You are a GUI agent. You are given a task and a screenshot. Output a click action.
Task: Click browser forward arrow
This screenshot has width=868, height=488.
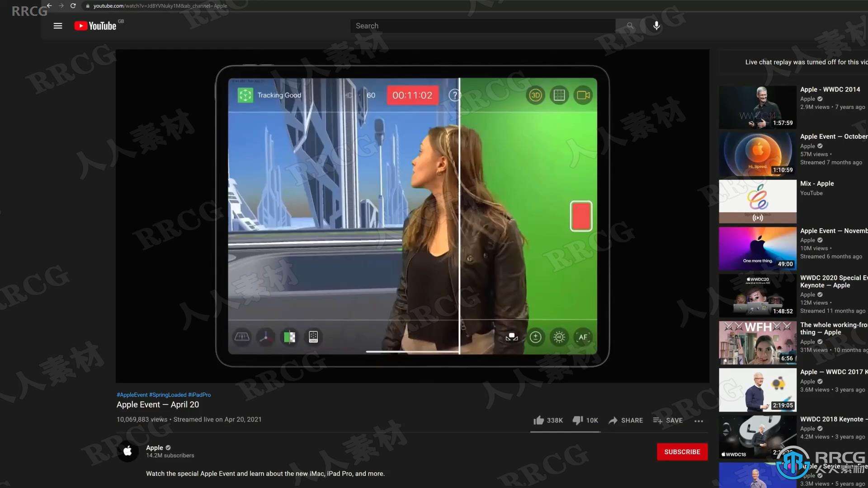tap(61, 6)
